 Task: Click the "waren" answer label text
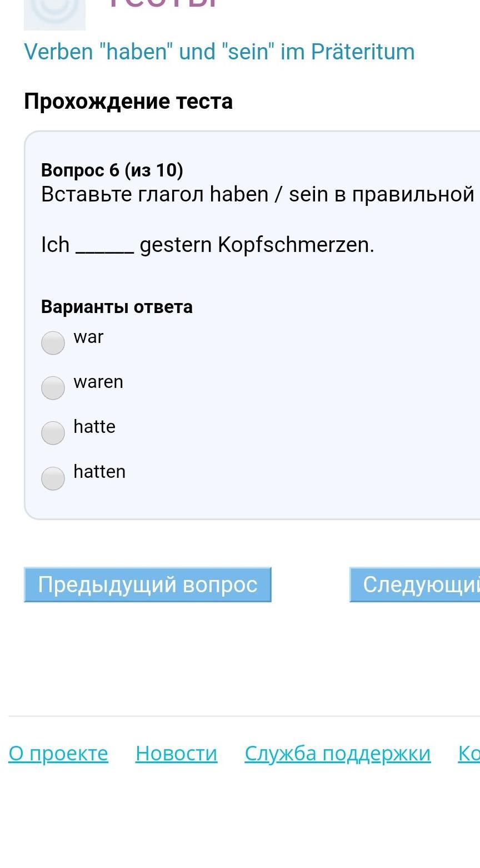(x=98, y=382)
